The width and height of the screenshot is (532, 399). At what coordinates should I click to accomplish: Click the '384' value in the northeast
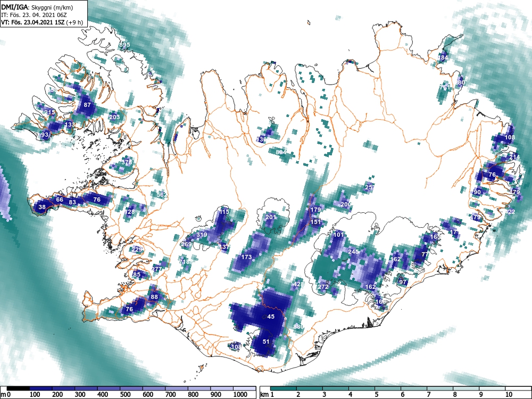point(443,57)
